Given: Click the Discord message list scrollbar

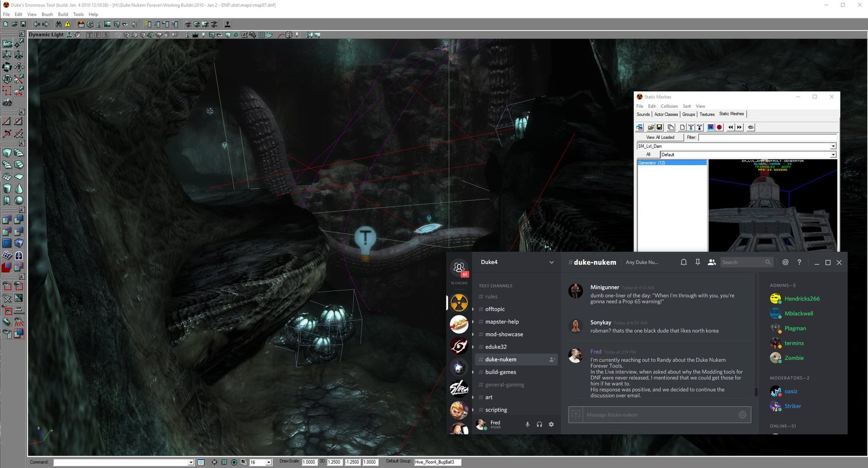Looking at the screenshot, I should tap(756, 391).
